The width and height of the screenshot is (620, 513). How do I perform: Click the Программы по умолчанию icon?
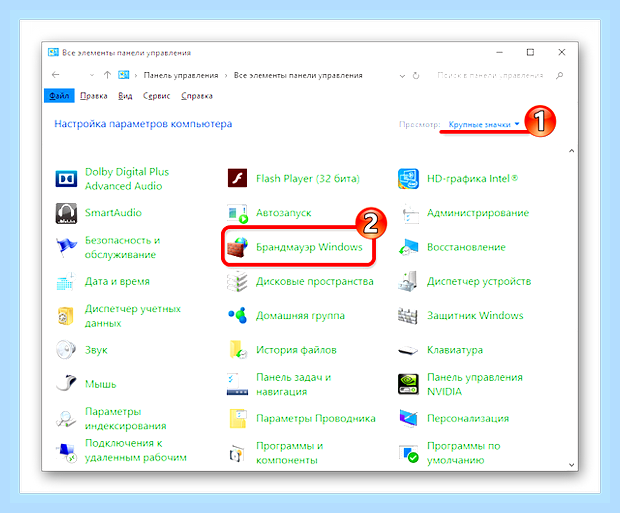408,453
